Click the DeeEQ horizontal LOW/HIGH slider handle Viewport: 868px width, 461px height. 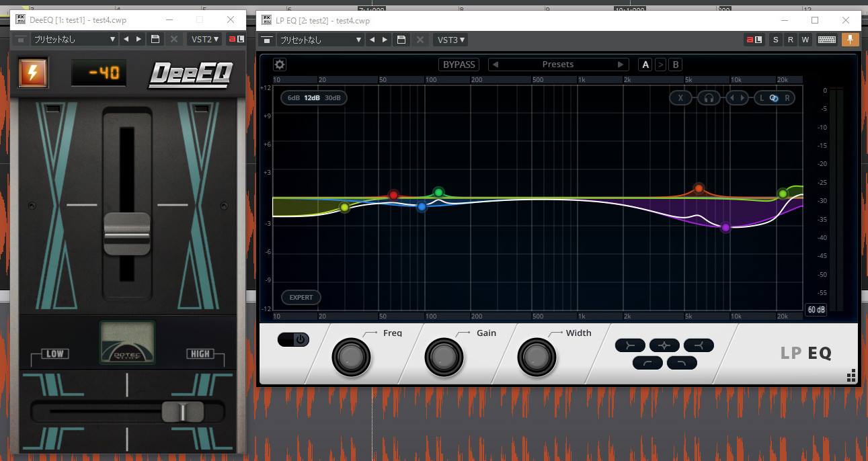coord(182,411)
